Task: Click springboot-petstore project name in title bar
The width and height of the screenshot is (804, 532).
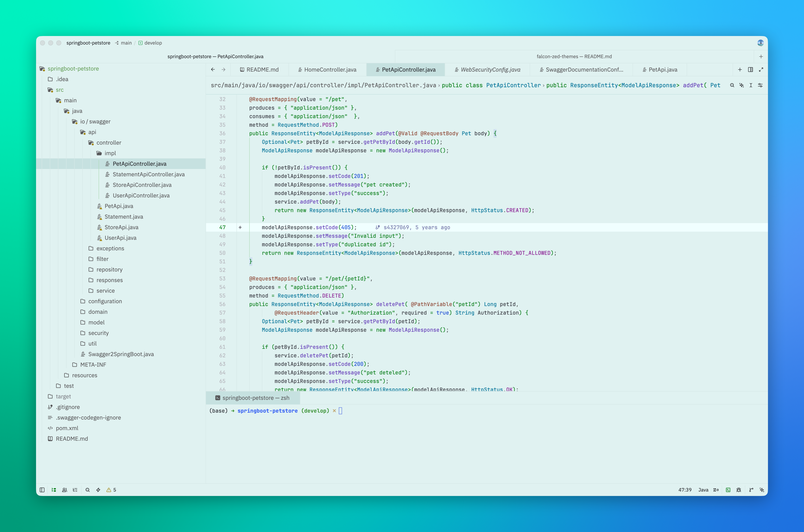Action: point(88,43)
